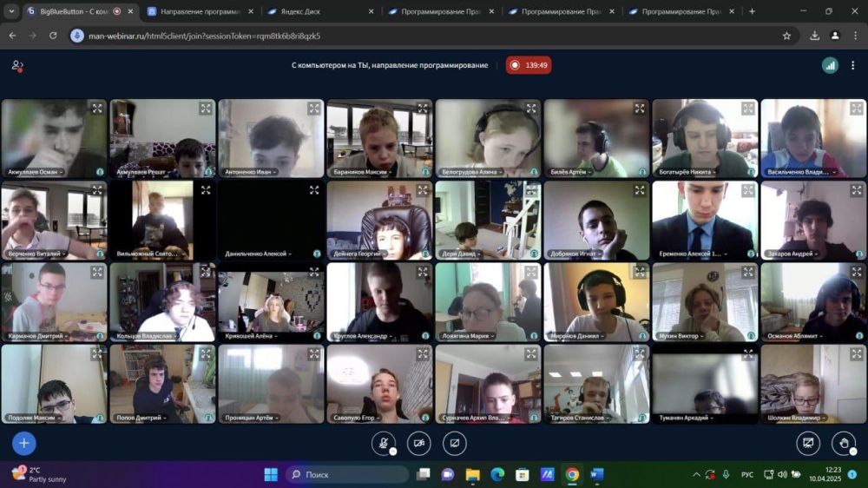Screen dimensions: 868x488
Task: Open Microsoft Word from the taskbar
Action: (x=597, y=474)
